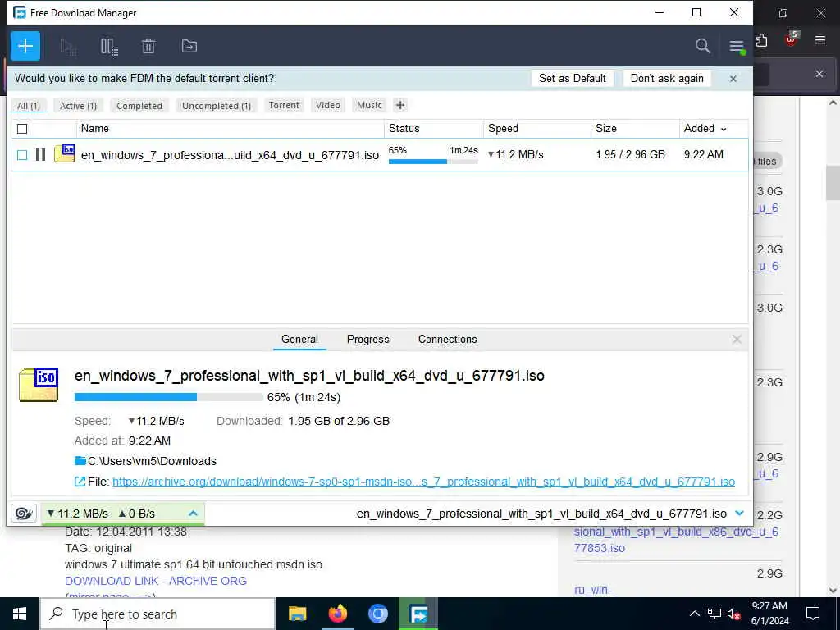Select the All (1) filter tab
This screenshot has width=840, height=630.
[x=29, y=106]
